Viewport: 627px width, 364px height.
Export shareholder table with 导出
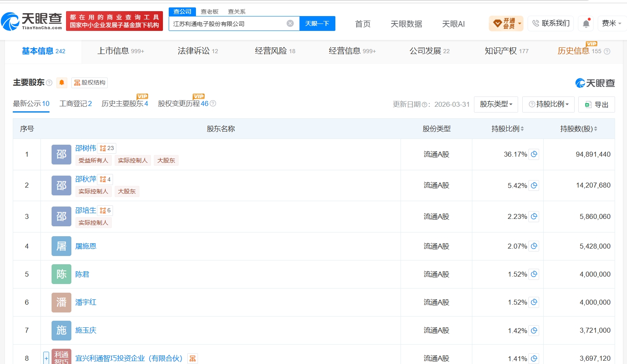(596, 104)
